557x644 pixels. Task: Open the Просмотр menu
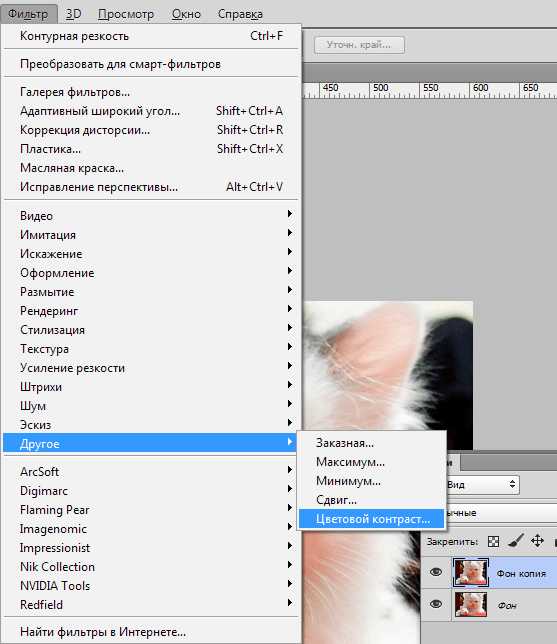click(126, 14)
